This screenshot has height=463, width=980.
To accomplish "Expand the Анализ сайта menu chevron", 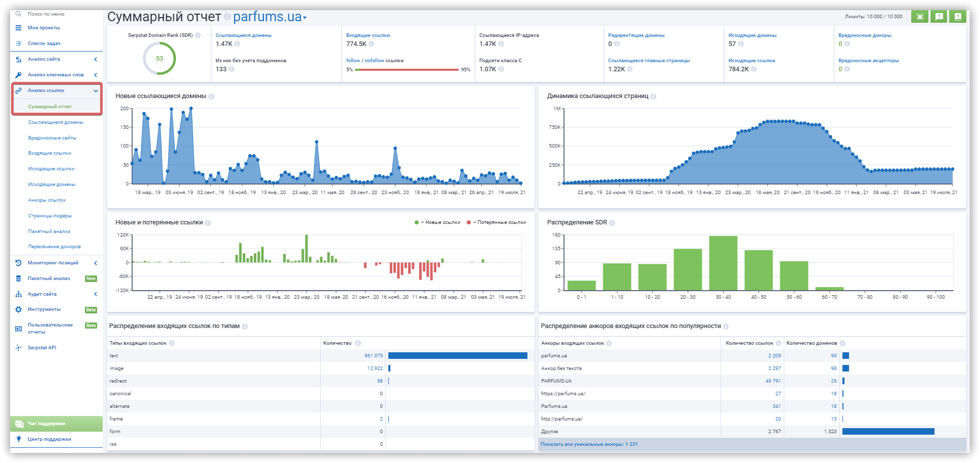I will pyautogui.click(x=96, y=59).
